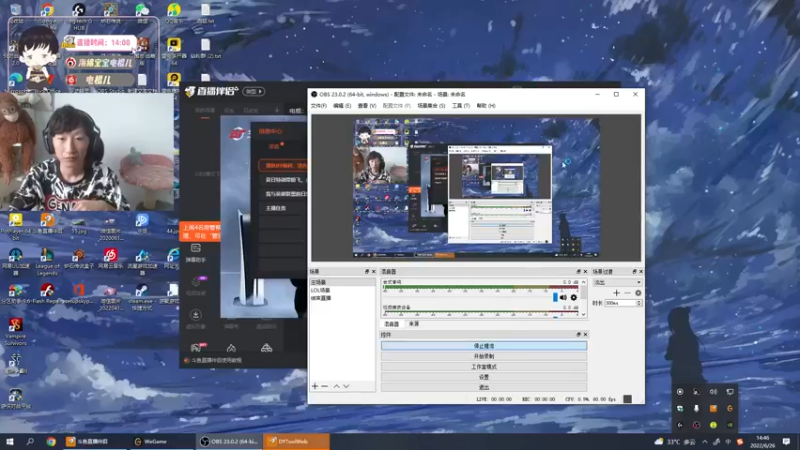Open 弹幕助手 in 直播伴侣 sidebar
This screenshot has width=800, height=450.
pos(195,253)
